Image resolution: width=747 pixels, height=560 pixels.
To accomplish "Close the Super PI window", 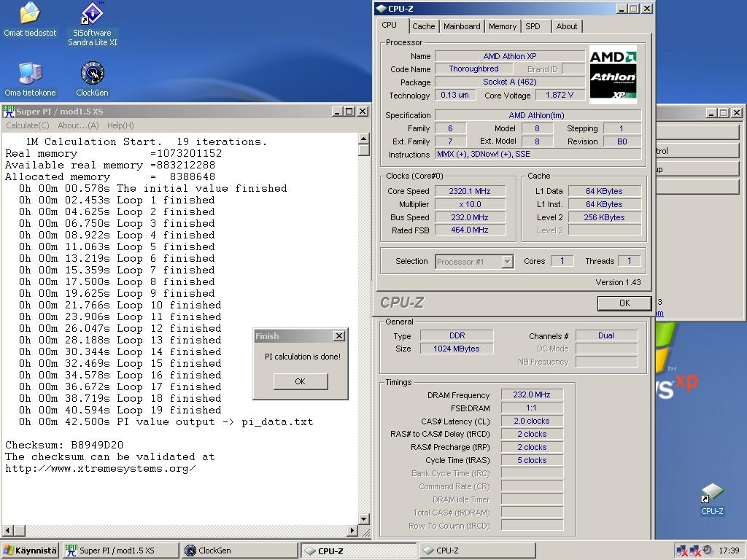I will [x=363, y=112].
